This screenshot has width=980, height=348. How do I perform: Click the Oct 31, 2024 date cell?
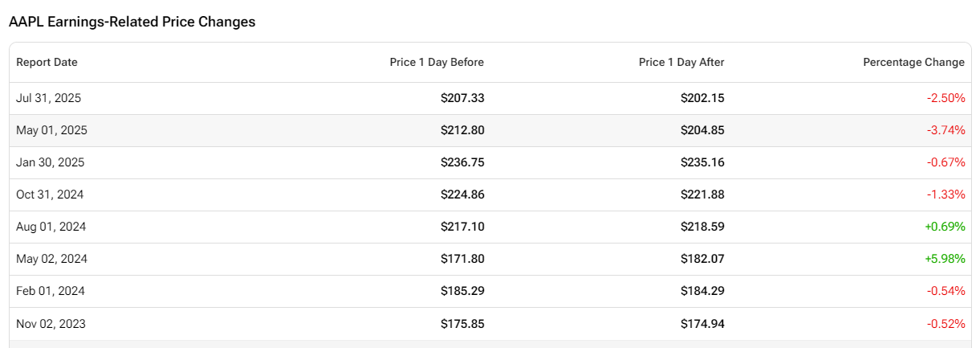point(50,194)
